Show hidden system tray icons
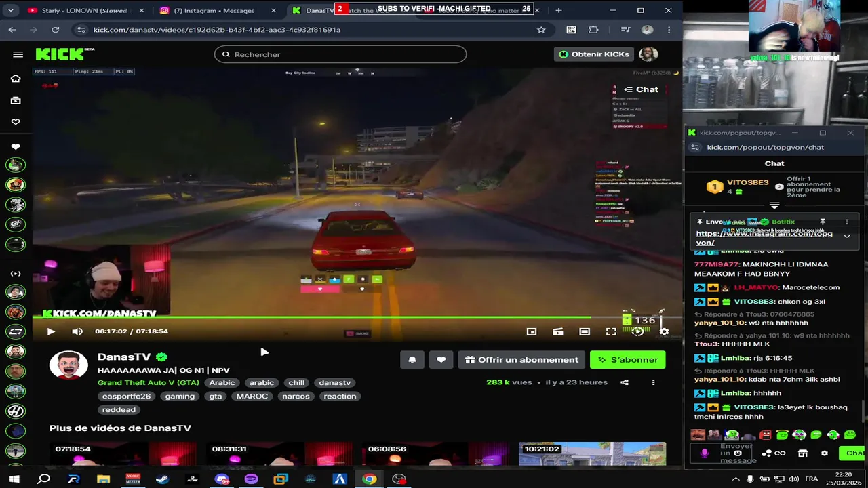Viewport: 868px width, 488px height. pos(736,479)
